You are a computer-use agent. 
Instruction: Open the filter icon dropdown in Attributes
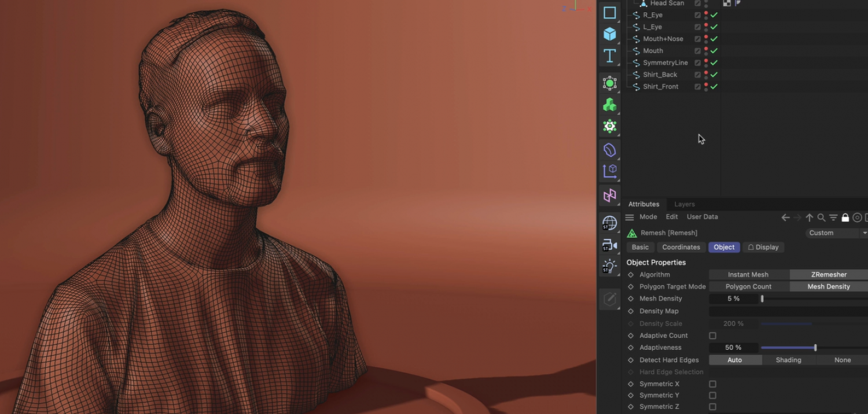point(833,217)
